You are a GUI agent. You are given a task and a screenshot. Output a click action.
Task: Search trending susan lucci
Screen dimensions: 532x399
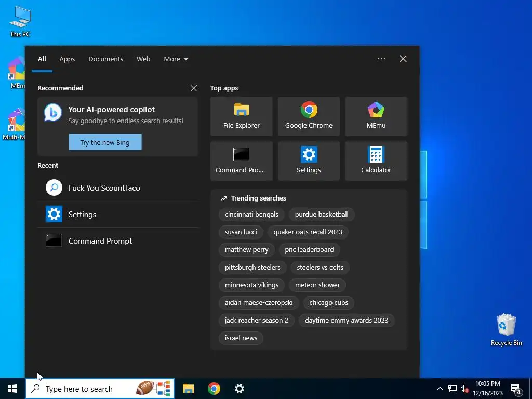[x=241, y=232]
